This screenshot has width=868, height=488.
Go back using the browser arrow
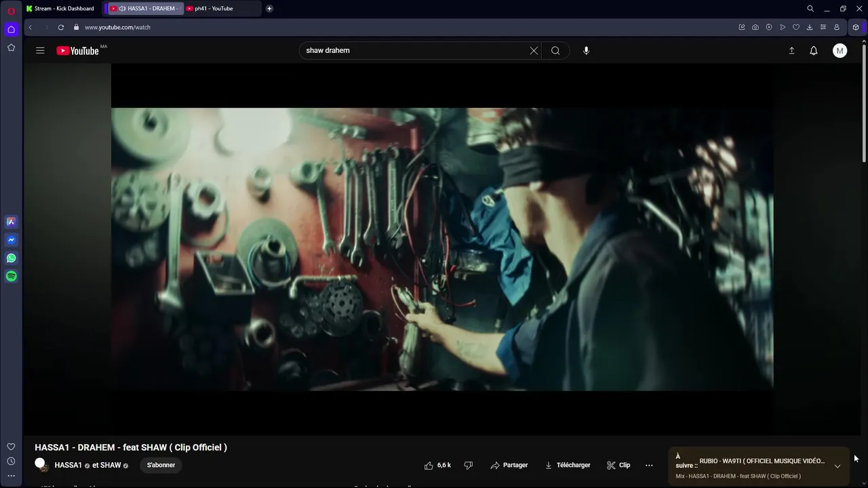30,27
